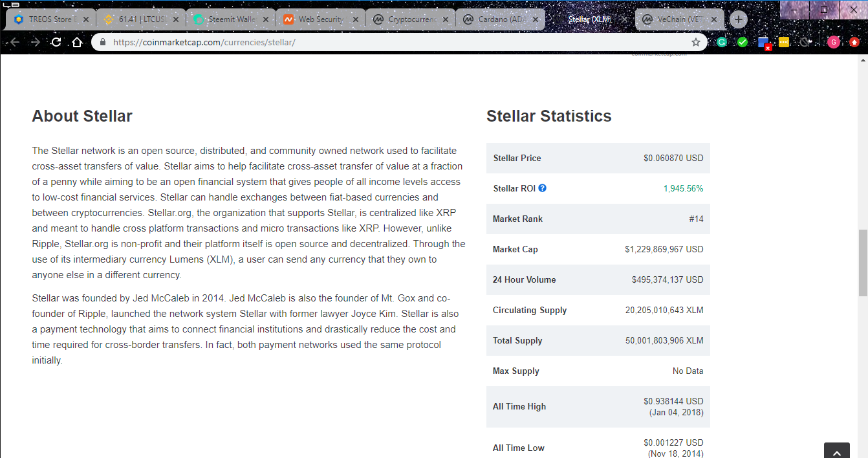Screen dimensions: 868x458
Task: Close the Web Security tab
Action: click(x=356, y=19)
